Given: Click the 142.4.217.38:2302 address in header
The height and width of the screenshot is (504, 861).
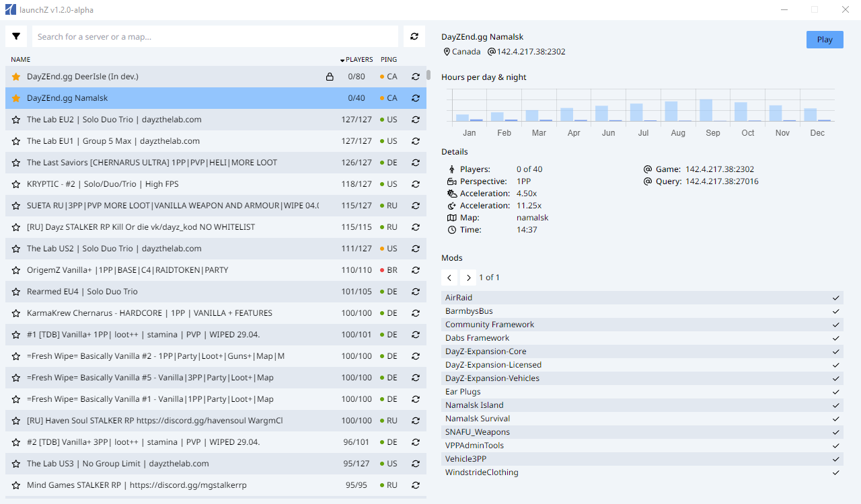Looking at the screenshot, I should [x=531, y=52].
